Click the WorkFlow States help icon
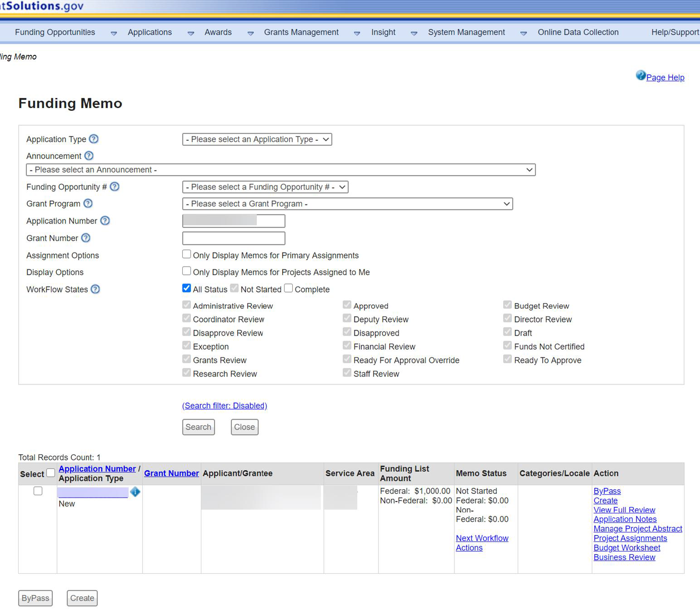The width and height of the screenshot is (700, 615). [95, 289]
